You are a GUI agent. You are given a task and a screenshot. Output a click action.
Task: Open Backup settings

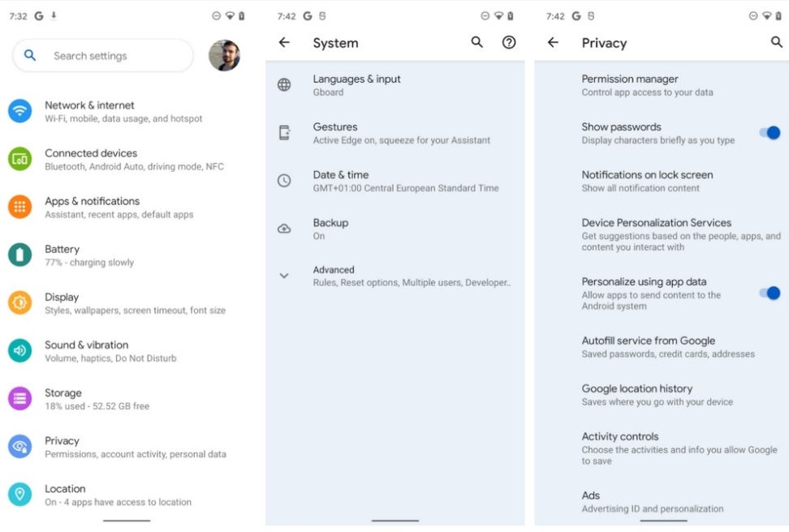pos(395,229)
